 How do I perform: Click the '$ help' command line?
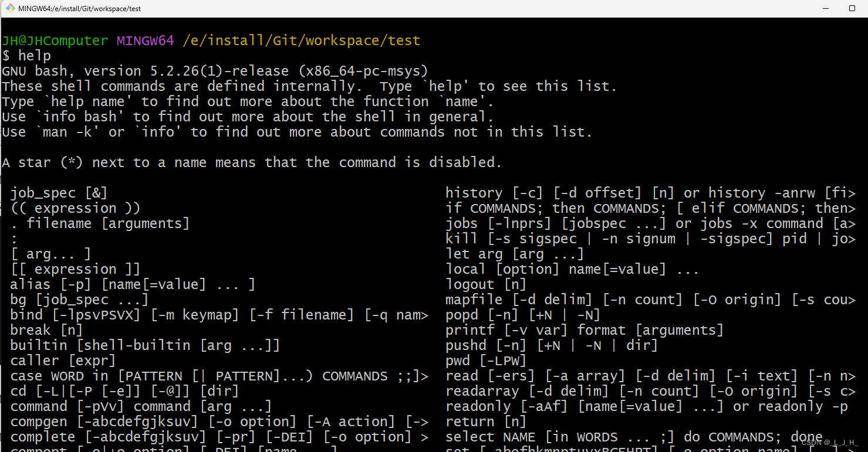(x=26, y=56)
